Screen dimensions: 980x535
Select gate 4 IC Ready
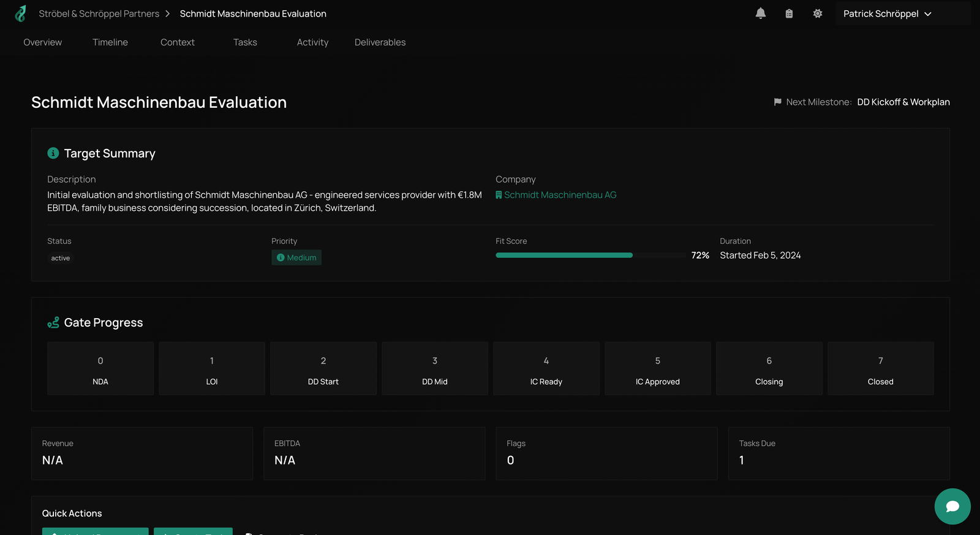tap(546, 368)
